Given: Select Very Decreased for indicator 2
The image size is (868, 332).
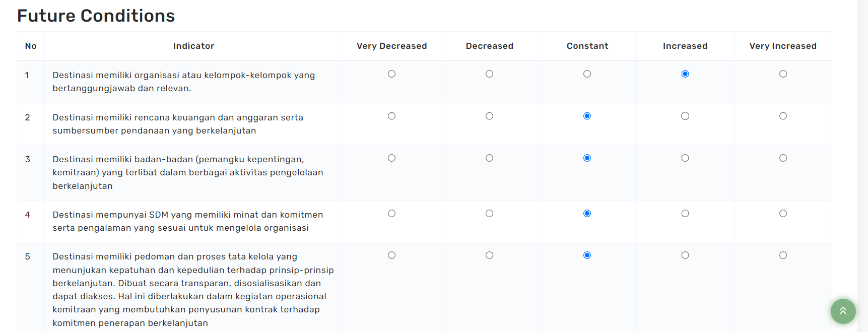Looking at the screenshot, I should tap(391, 116).
